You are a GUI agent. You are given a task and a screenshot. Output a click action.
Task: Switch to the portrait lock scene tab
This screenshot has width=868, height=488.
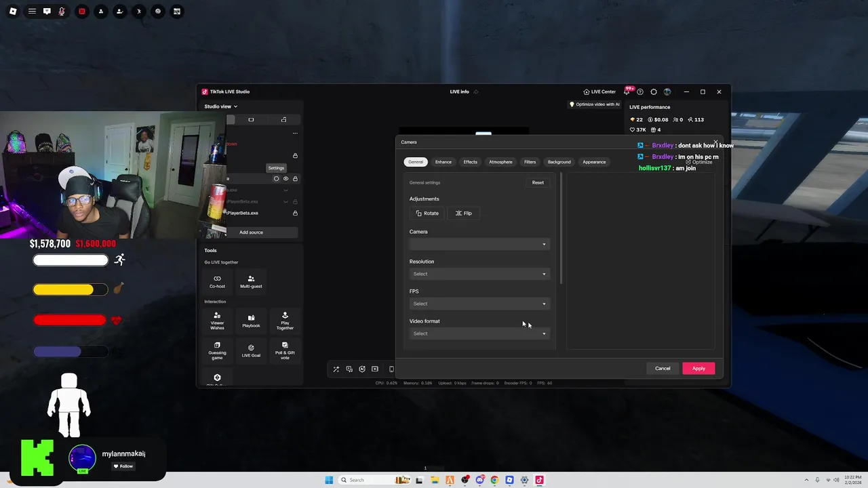[283, 119]
